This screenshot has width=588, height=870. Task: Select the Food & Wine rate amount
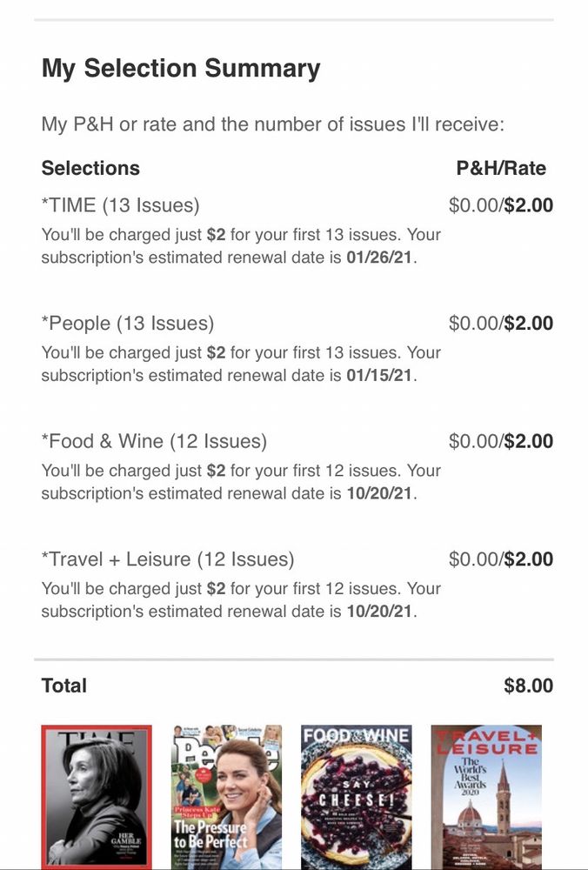(x=500, y=441)
